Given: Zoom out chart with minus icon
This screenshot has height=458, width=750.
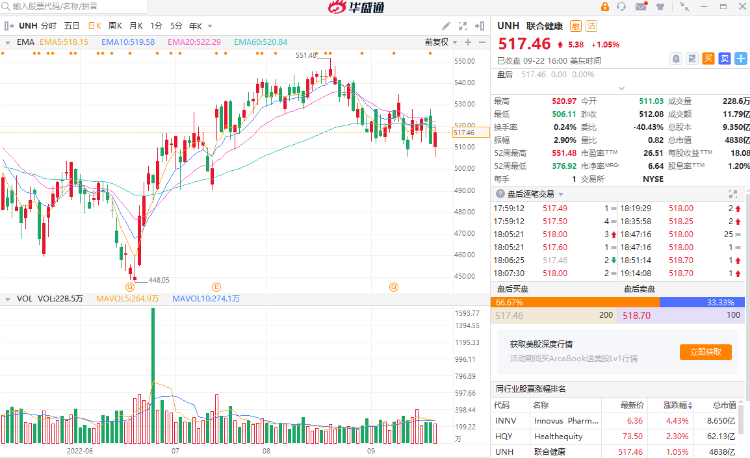Looking at the screenshot, I should click(482, 42).
